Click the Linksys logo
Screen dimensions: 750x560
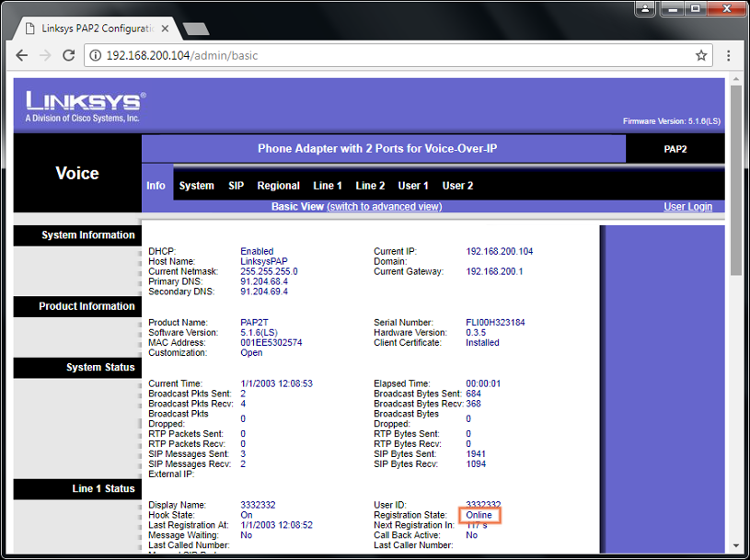coord(86,106)
